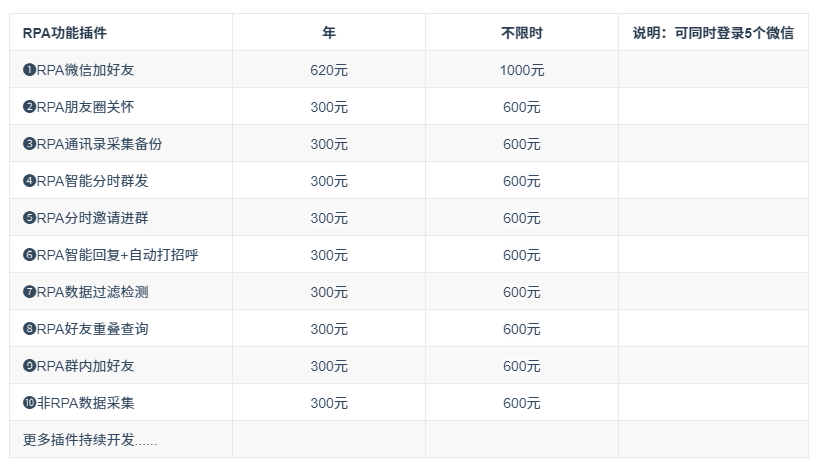The image size is (825, 473).
Task: Select ❾RPA群内加好友 row label
Action: coord(78,366)
